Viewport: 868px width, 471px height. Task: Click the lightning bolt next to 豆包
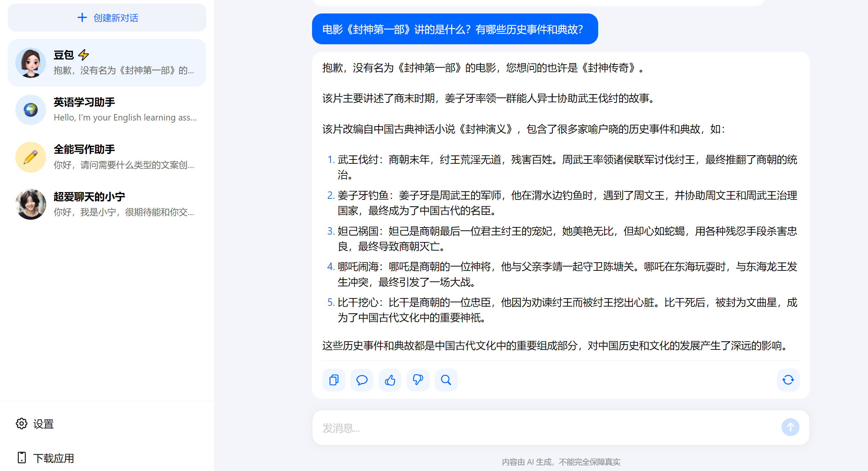(84, 55)
